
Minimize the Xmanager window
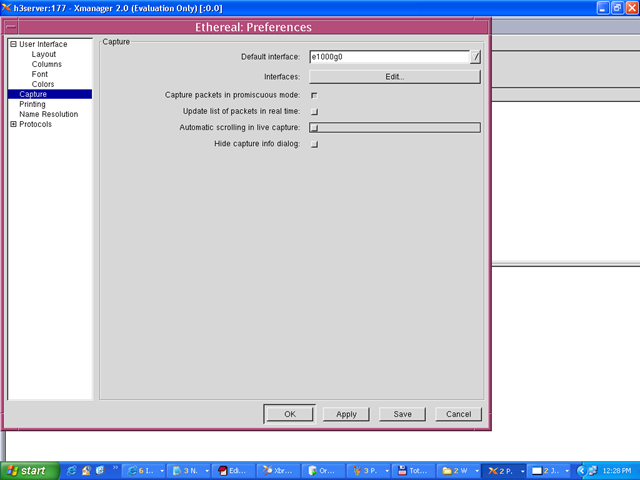[603, 8]
